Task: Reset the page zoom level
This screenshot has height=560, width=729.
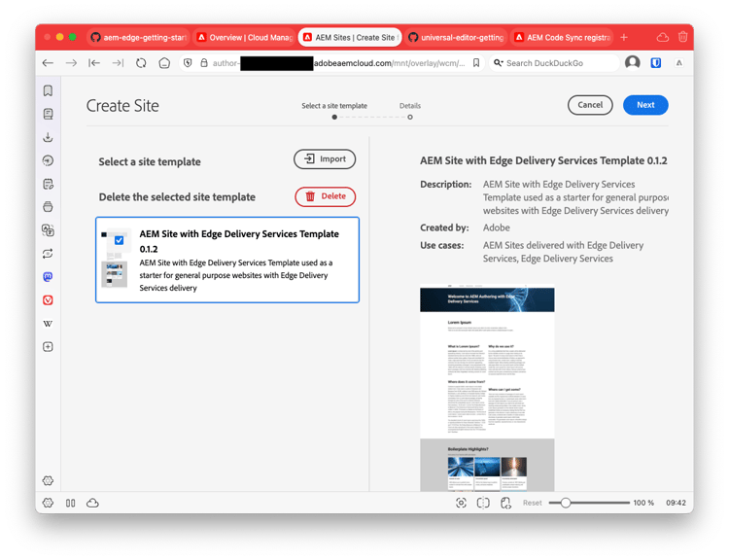Action: [533, 503]
